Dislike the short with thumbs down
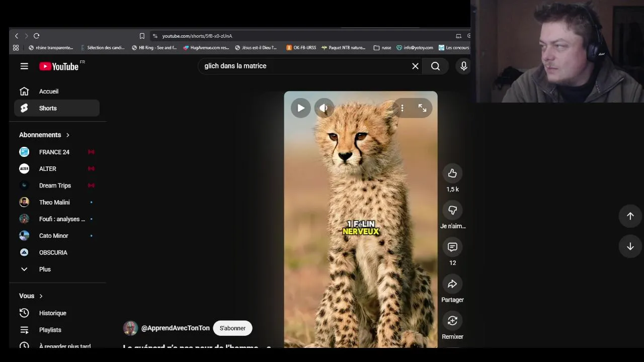Image resolution: width=644 pixels, height=362 pixels. (x=452, y=210)
